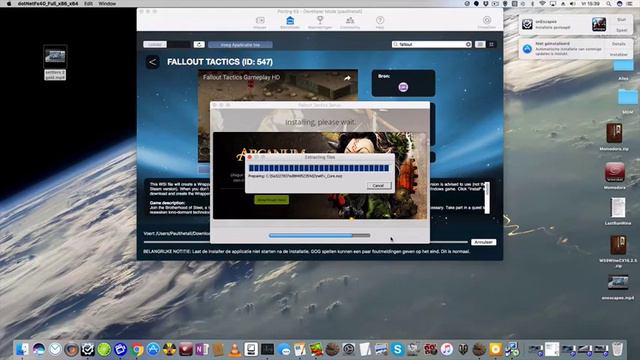Click Details on the updates notification
Viewport: 640px width, 360px height.
click(619, 44)
